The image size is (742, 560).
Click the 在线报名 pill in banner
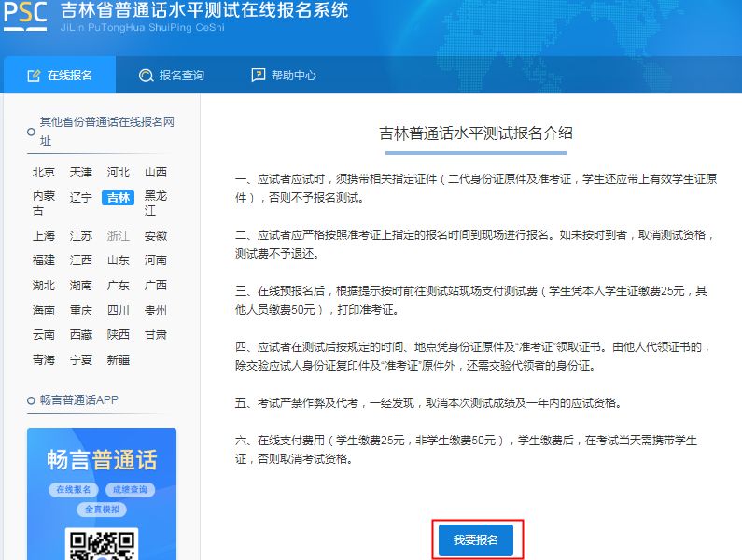(74, 489)
